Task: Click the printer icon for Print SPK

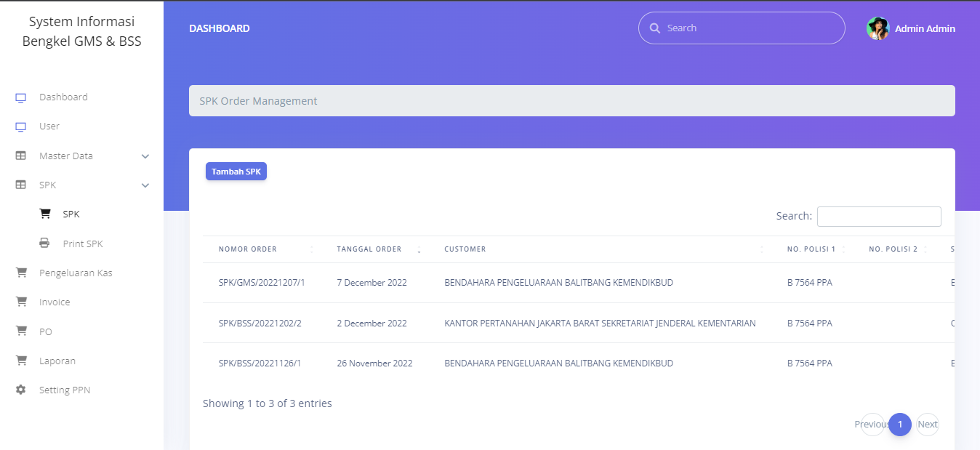Action: pos(45,244)
